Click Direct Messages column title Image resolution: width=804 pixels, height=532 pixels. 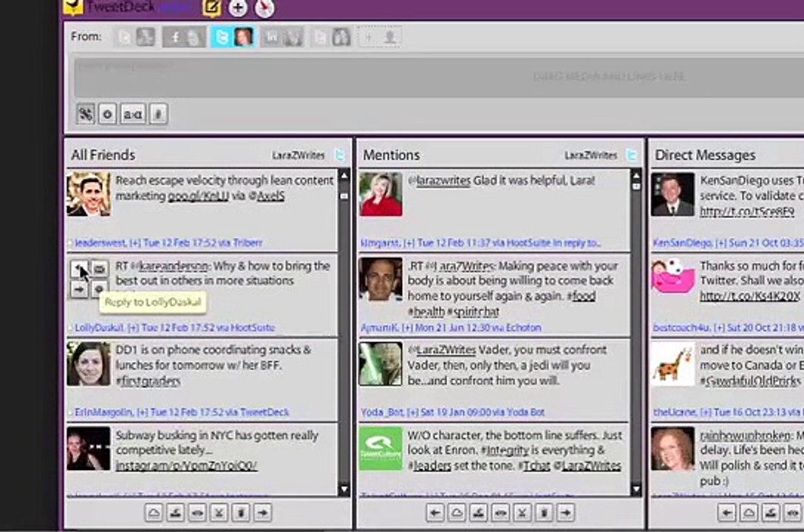[705, 154]
